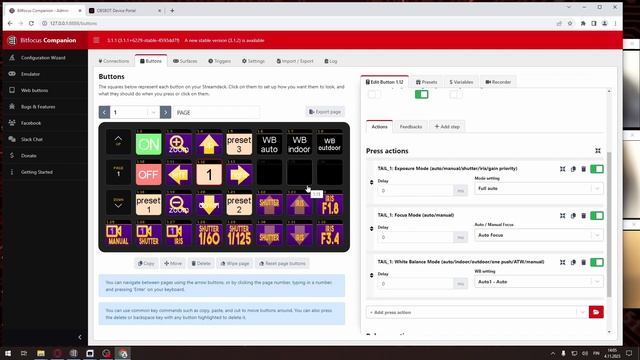Viewport: 640px width, 360px height.
Task: Toggle the green switch below the Presets tab
Action: pos(422,94)
